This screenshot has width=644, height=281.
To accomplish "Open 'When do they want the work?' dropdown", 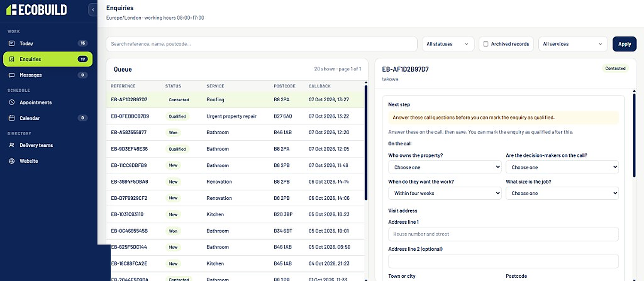I will click(x=445, y=193).
